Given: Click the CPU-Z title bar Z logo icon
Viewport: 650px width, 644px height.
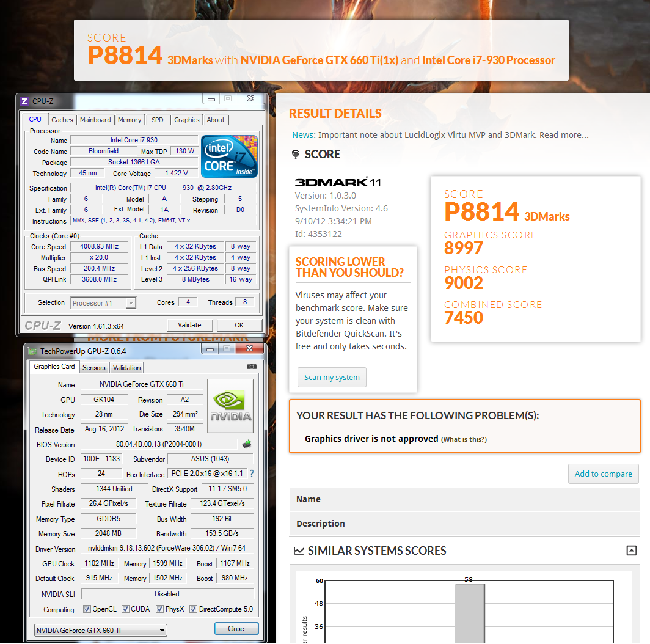Looking at the screenshot, I should [x=23, y=101].
